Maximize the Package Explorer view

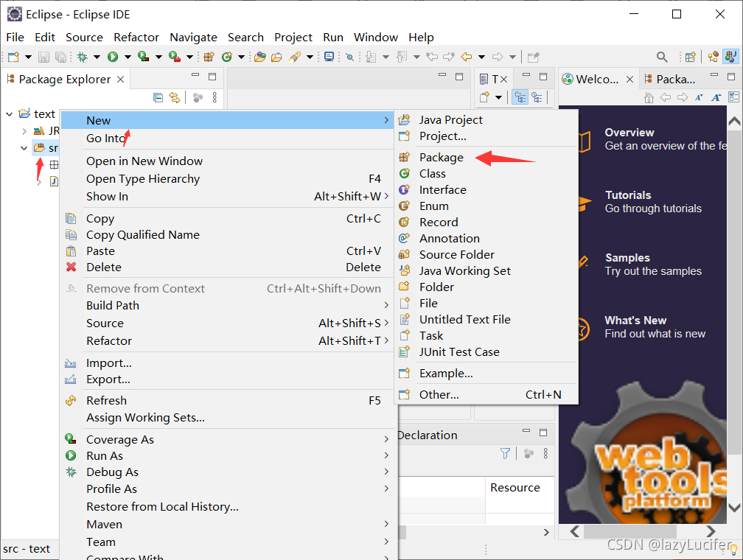[x=212, y=77]
